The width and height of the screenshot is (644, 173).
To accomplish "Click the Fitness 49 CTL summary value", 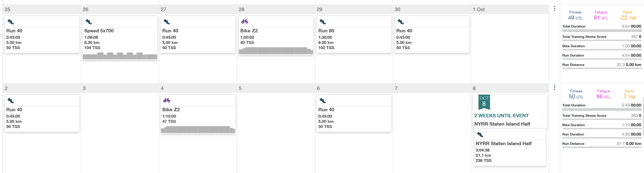I will pos(575,18).
